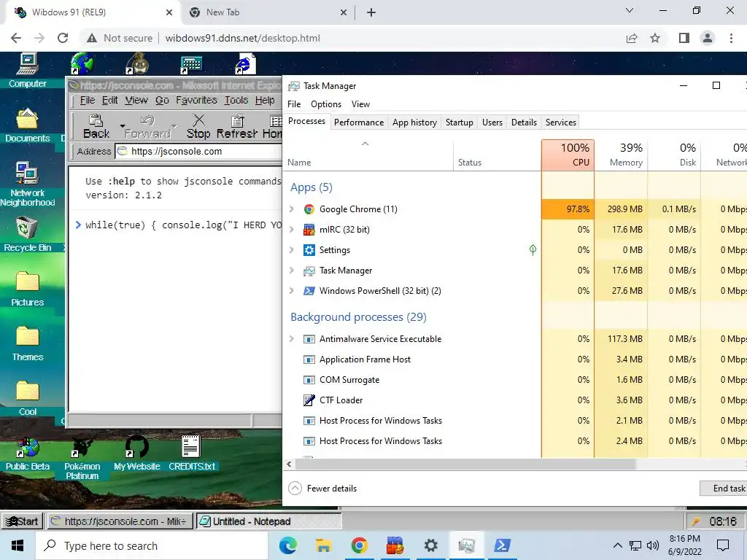Image resolution: width=747 pixels, height=560 pixels.
Task: Select Untitled - Notepad taskbar button
Action: [268, 521]
